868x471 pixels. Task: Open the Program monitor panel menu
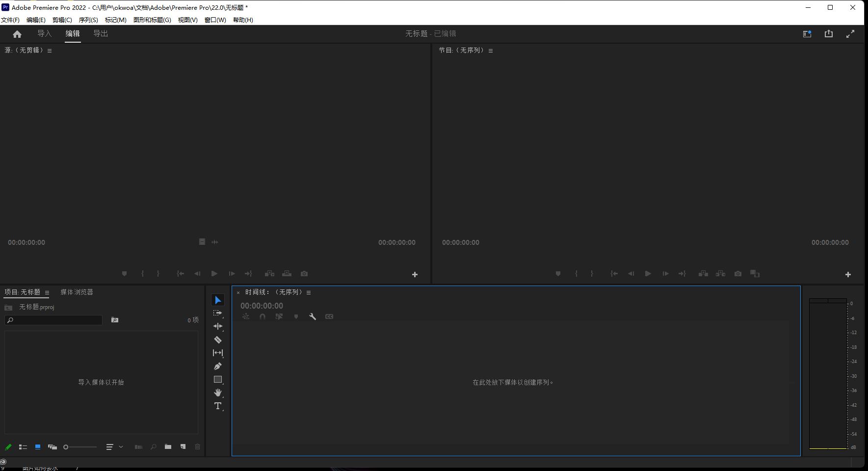point(491,51)
